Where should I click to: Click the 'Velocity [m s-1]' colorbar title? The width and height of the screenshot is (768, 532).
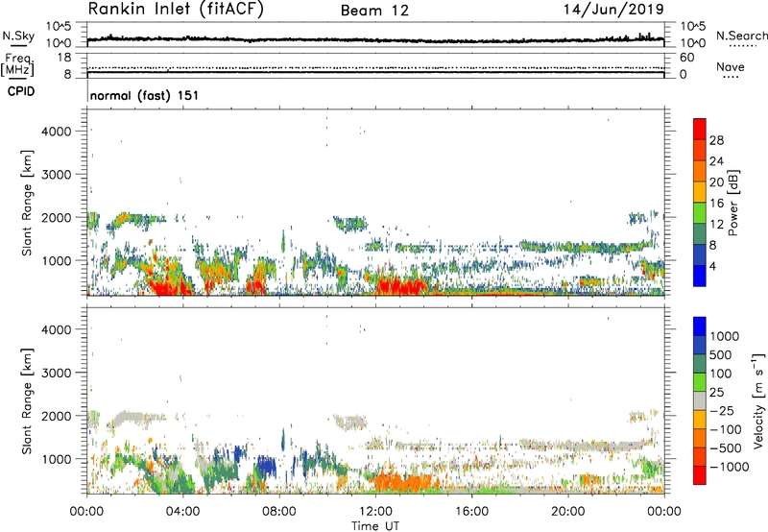pos(758,400)
